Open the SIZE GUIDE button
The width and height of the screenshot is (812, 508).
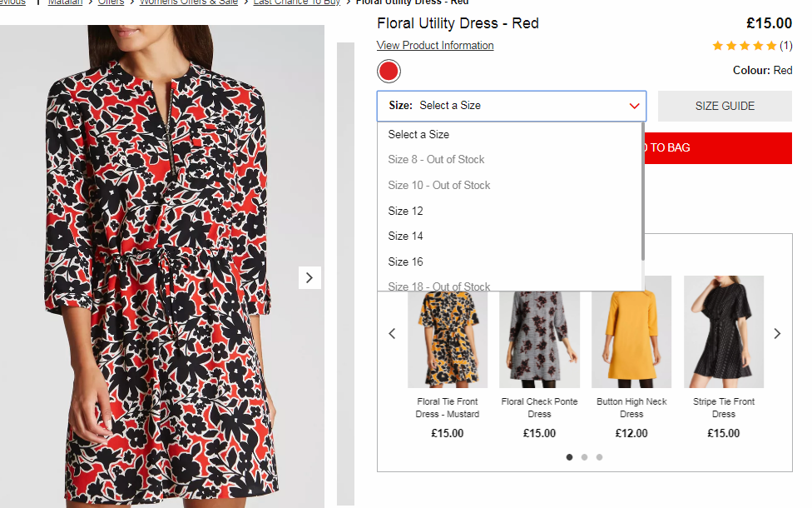click(x=725, y=107)
